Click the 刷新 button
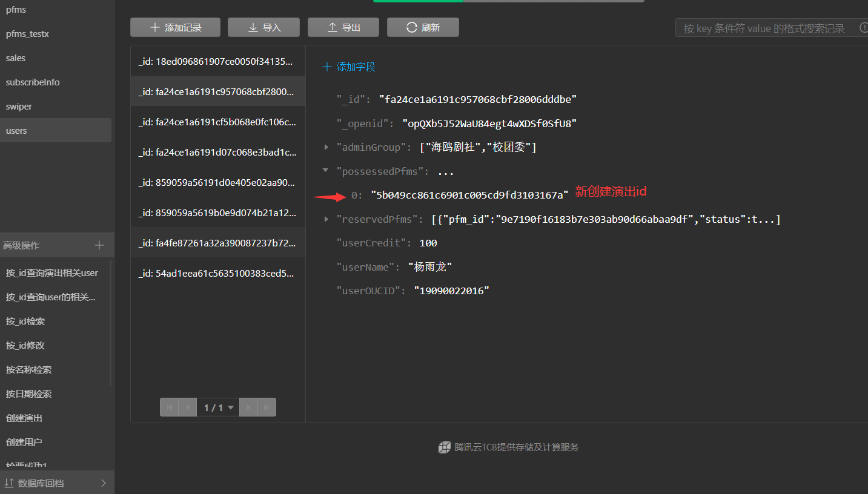This screenshot has width=868, height=494. [x=423, y=27]
